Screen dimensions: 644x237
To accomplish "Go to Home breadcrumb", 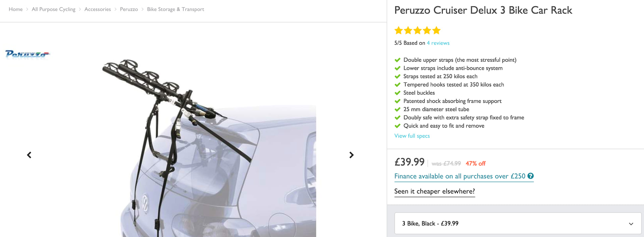I will tap(15, 9).
